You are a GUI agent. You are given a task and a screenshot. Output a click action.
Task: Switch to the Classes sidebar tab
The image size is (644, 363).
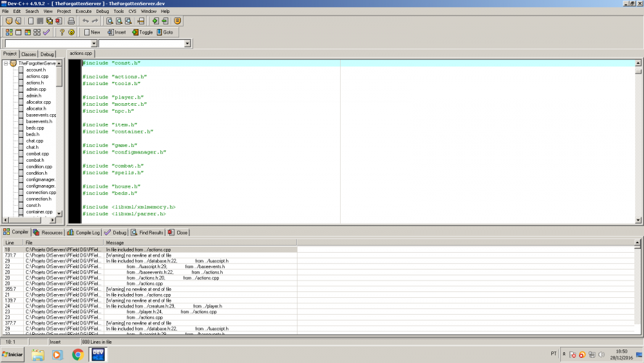click(28, 54)
